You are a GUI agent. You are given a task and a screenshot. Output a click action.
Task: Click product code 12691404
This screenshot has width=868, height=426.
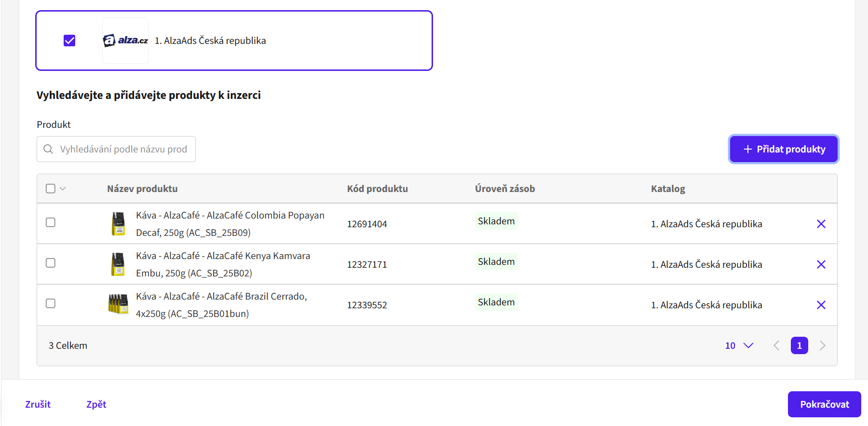367,224
